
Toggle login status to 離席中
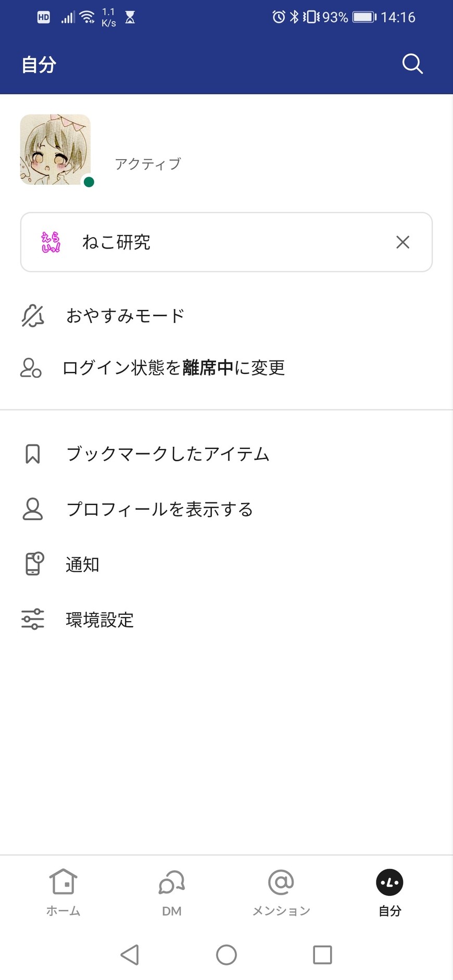173,368
